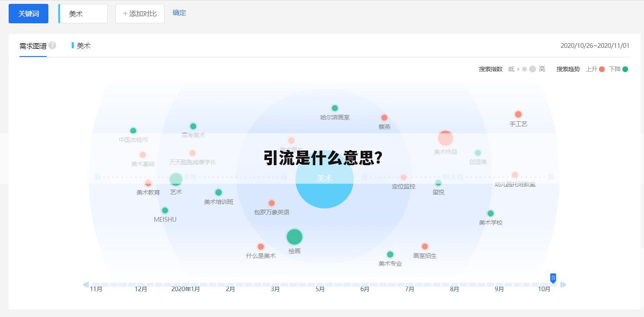Click the central 美术 bubble
Viewport: 644px width, 317px height.
coord(324,179)
